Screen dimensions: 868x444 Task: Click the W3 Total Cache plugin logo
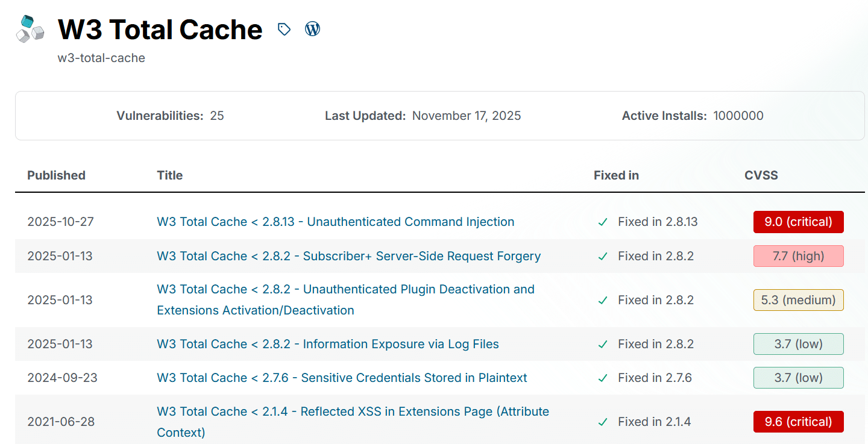click(30, 30)
